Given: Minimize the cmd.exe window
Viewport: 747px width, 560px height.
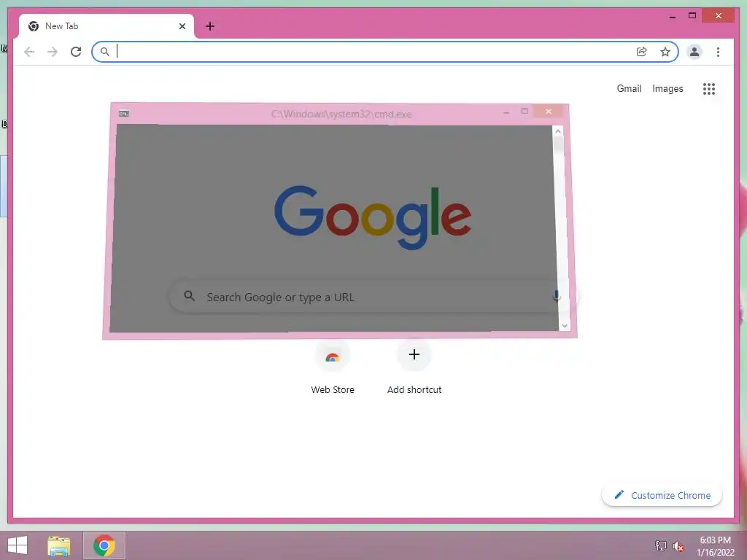Looking at the screenshot, I should pos(506,112).
